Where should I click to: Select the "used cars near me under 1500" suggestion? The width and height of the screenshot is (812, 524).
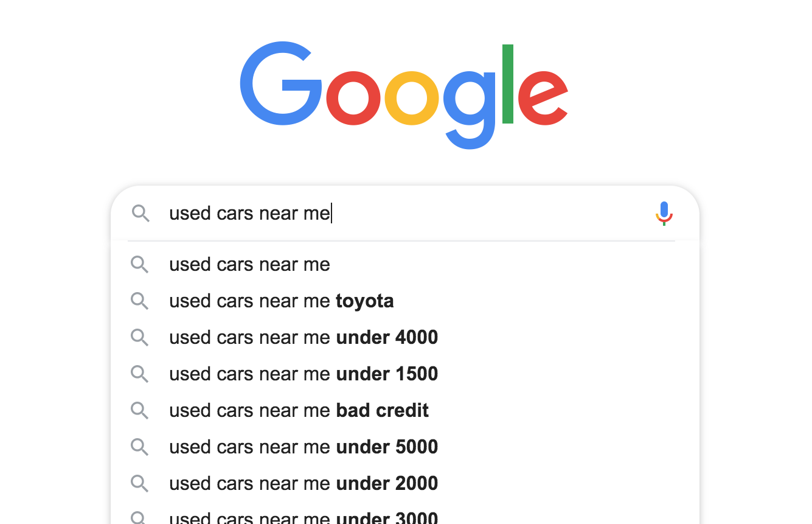(x=303, y=374)
